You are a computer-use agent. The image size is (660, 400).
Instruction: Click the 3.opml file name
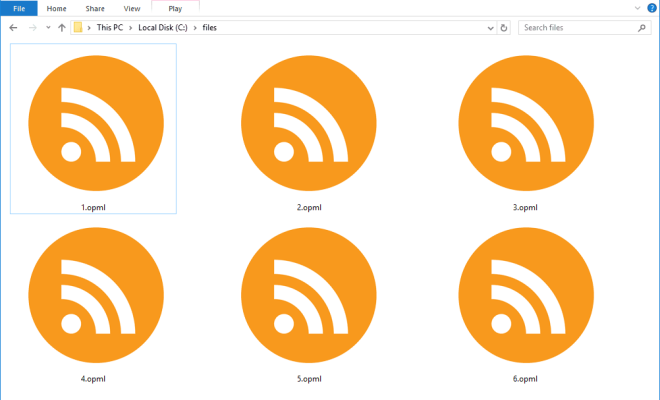525,207
